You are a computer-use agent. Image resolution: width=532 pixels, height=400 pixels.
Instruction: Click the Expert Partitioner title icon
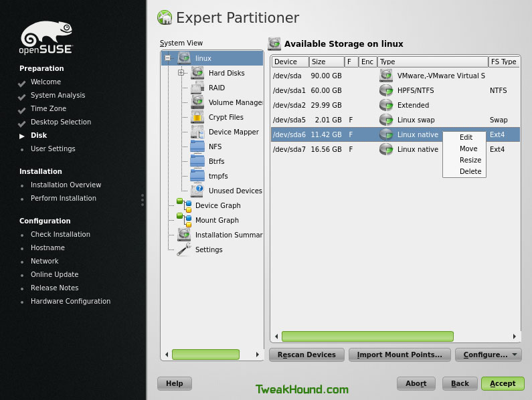pyautogui.click(x=165, y=17)
